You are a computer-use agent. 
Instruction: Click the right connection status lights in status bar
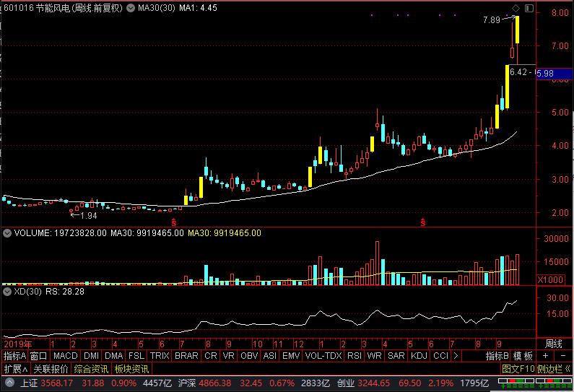pyautogui.click(x=553, y=383)
